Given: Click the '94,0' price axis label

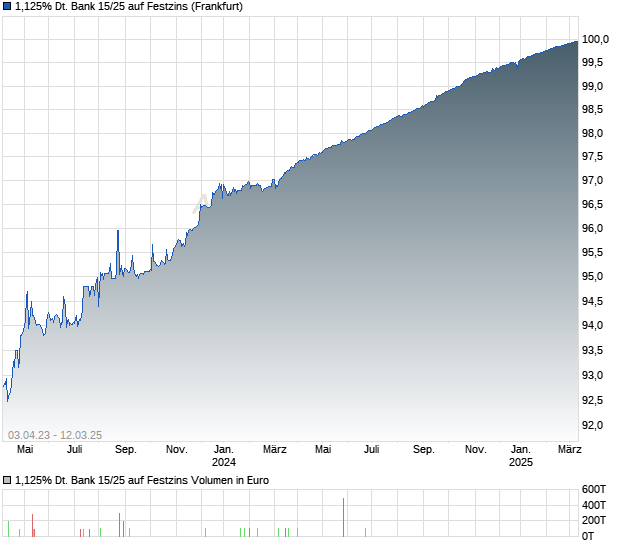Looking at the screenshot, I should point(592,325).
